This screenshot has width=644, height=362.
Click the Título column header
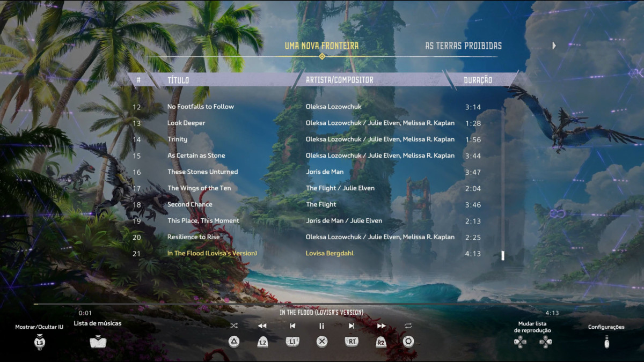(x=178, y=80)
